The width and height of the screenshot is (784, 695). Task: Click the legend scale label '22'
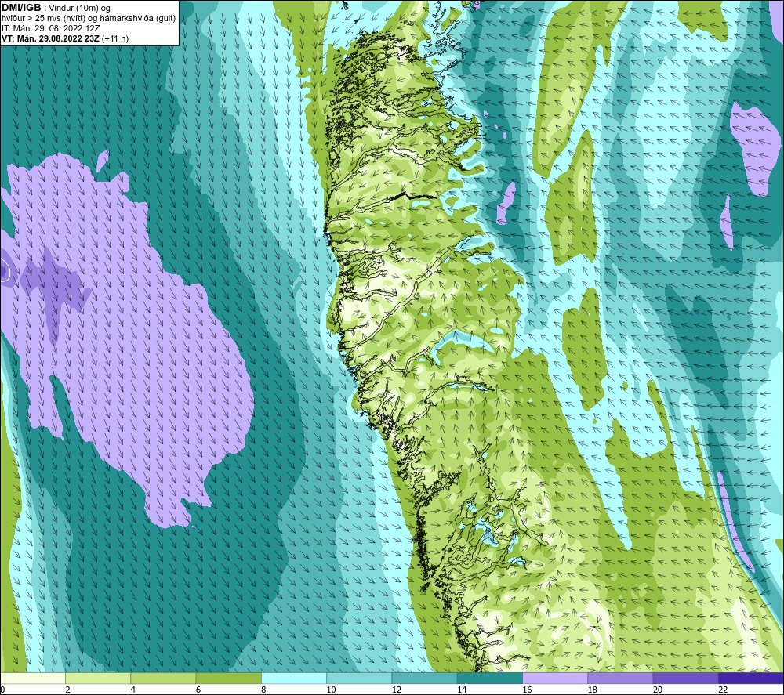(723, 690)
